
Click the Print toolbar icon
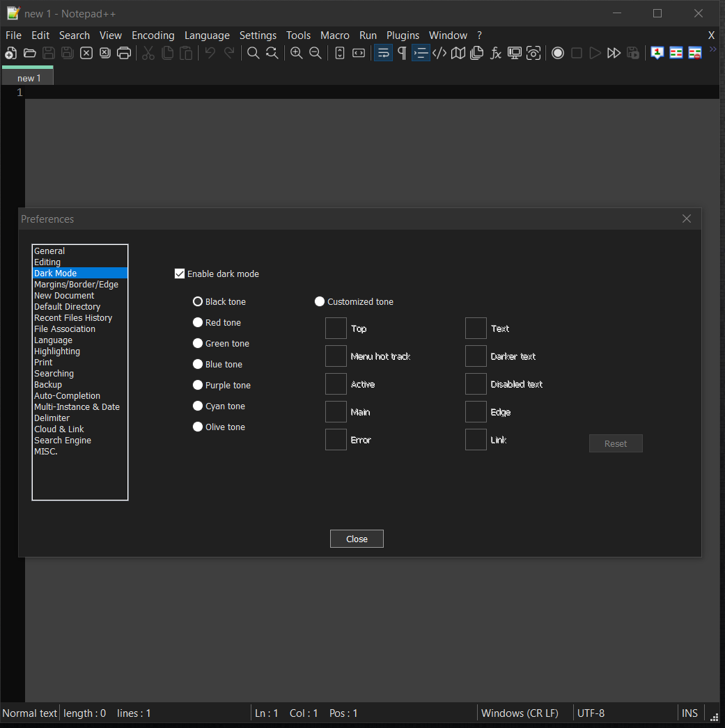pyautogui.click(x=124, y=54)
